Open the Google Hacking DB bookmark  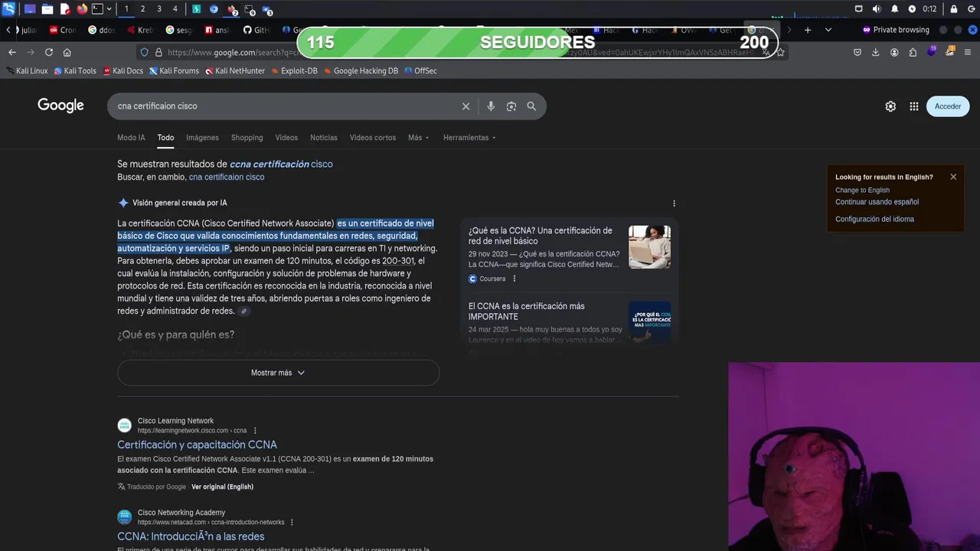click(x=361, y=70)
